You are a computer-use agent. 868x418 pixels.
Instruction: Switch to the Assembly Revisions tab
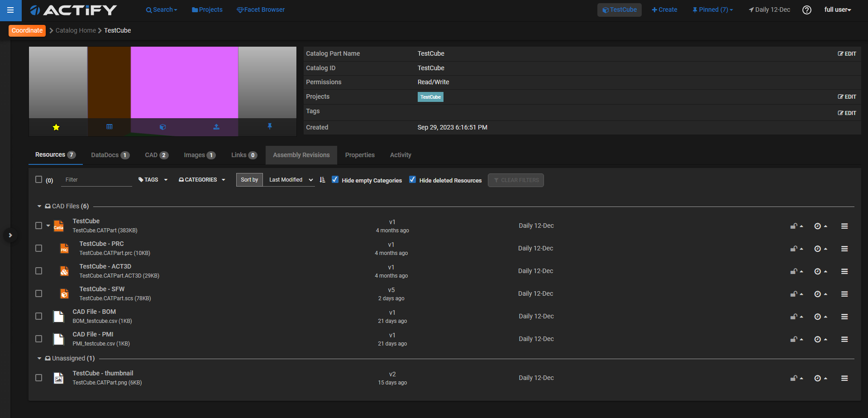pyautogui.click(x=301, y=155)
